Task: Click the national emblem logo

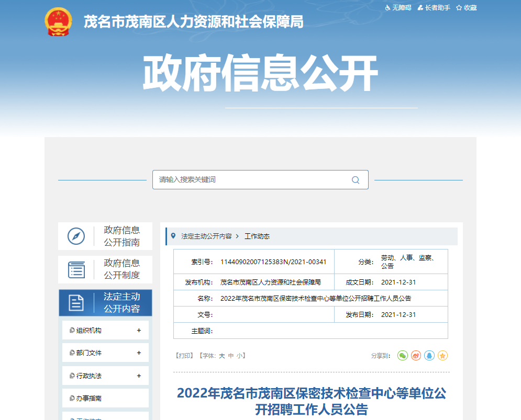Action: pyautogui.click(x=58, y=21)
